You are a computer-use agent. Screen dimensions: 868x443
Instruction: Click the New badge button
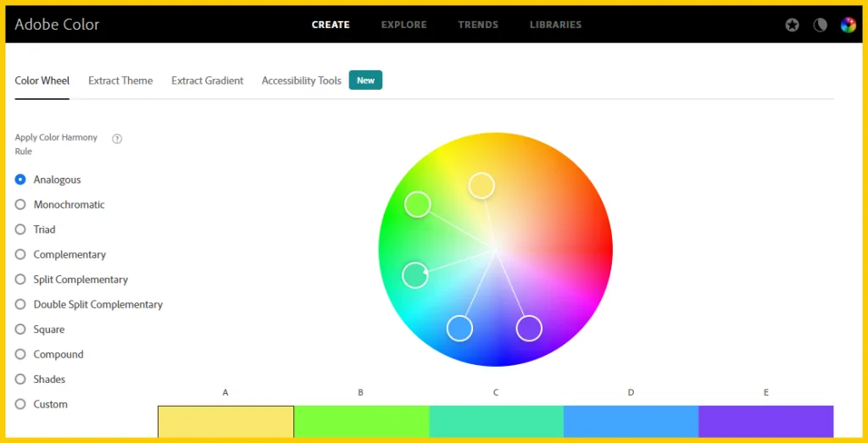[365, 80]
